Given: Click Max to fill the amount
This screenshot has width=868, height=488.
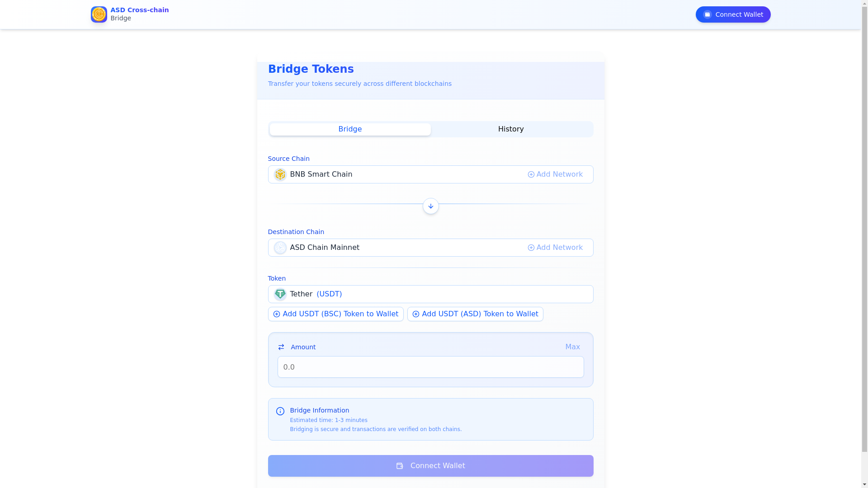Looking at the screenshot, I should pyautogui.click(x=573, y=347).
